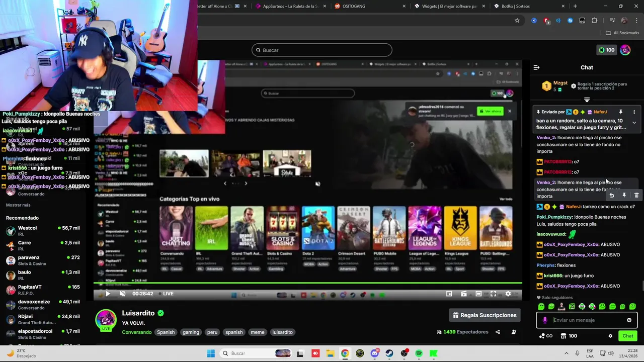Bookmark this page with the star
The width and height of the screenshot is (644, 362).
(x=517, y=21)
